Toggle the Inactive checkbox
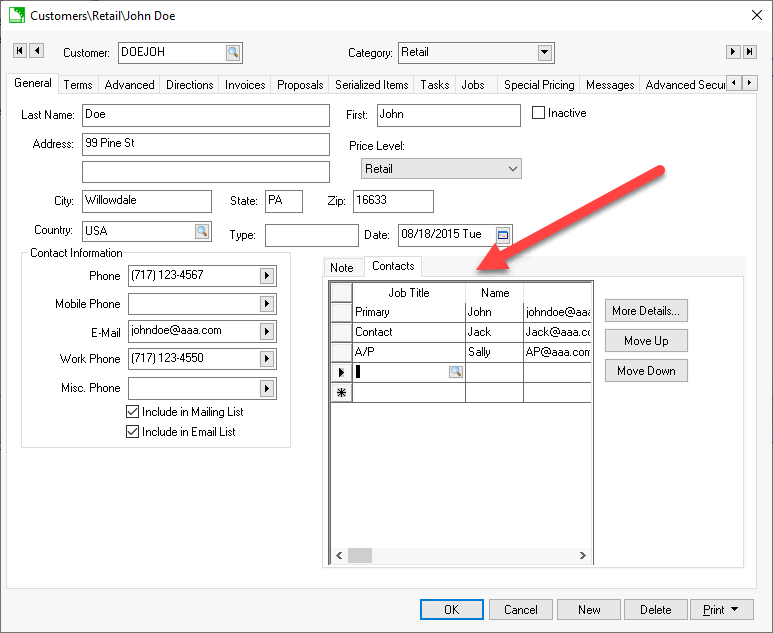This screenshot has width=773, height=633. coord(539,113)
